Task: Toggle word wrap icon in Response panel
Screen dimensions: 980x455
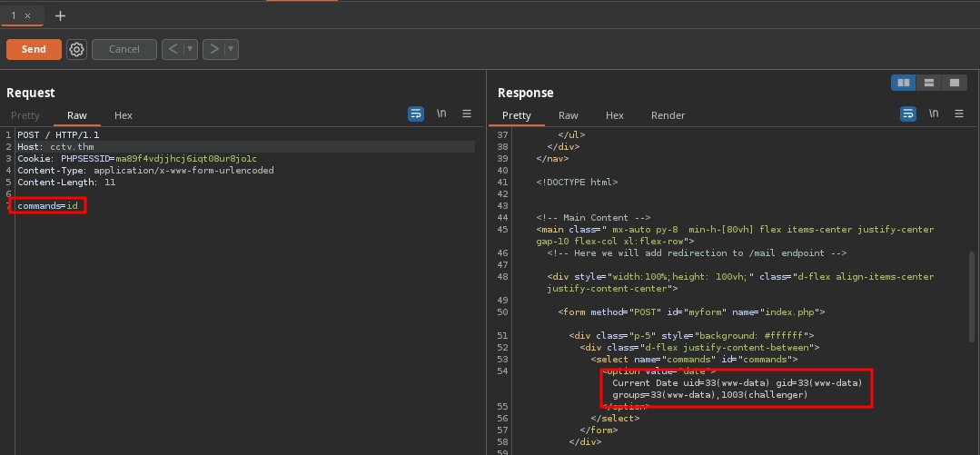Action: click(908, 114)
